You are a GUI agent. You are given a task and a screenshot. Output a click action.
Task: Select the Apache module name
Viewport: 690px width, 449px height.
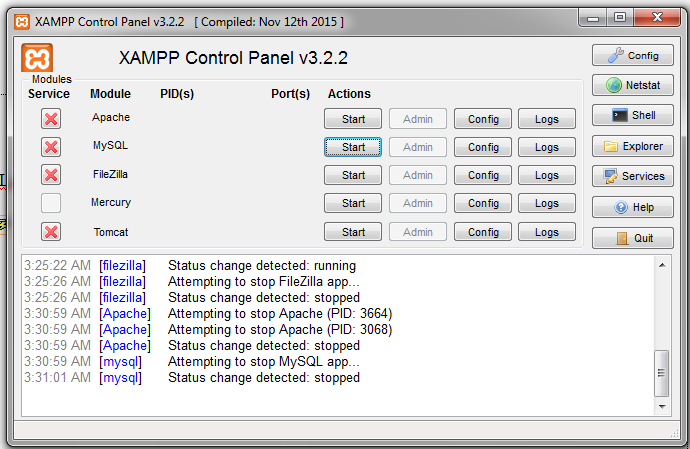coord(111,118)
